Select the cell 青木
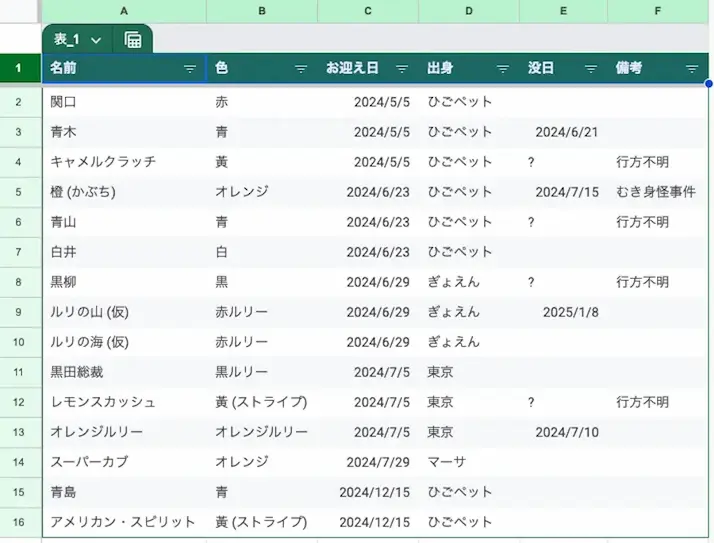Viewport: 714px width, 543px height. (x=124, y=132)
